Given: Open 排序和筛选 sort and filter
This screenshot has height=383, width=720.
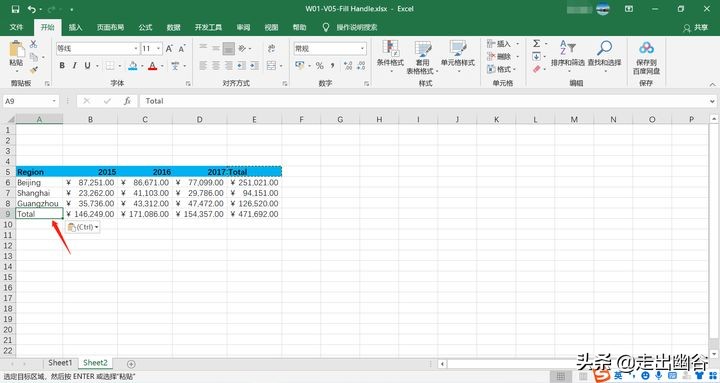Looking at the screenshot, I should (x=568, y=56).
